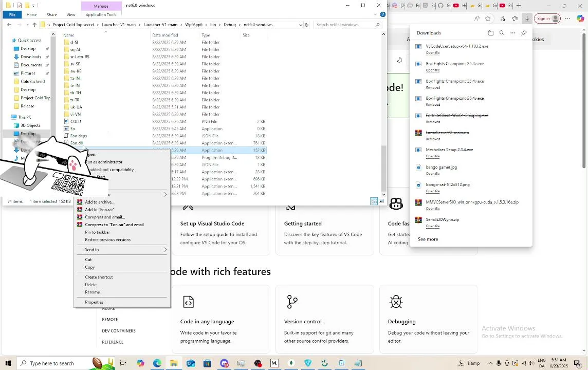Add this page to favorites star

487,18
